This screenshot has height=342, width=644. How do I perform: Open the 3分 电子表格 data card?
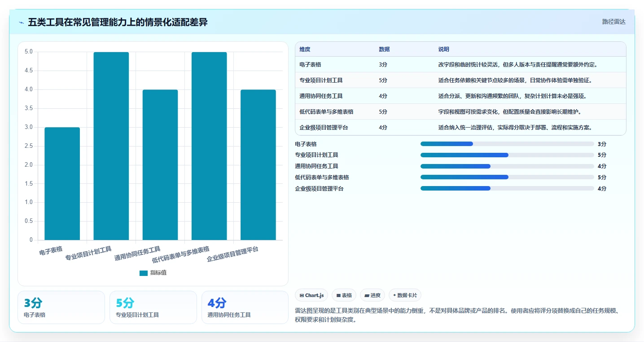click(61, 307)
